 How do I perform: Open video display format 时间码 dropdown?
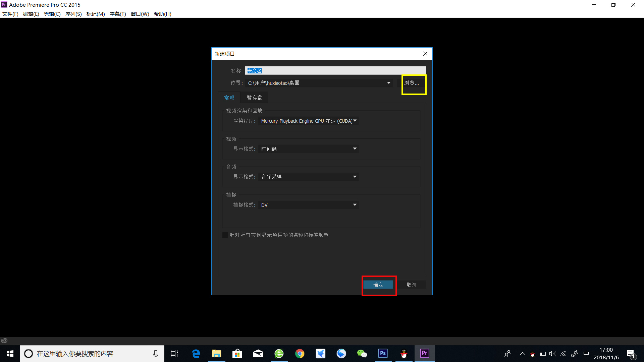pyautogui.click(x=309, y=149)
